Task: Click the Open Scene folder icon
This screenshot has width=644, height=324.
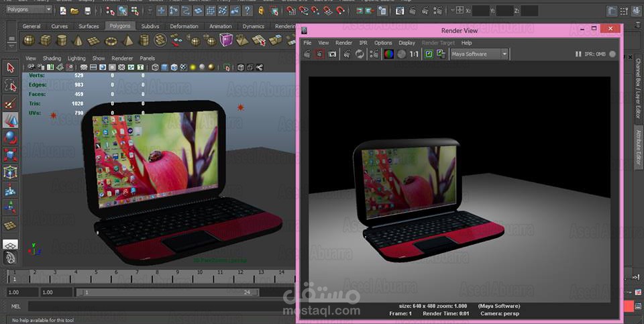Action: click(x=74, y=11)
